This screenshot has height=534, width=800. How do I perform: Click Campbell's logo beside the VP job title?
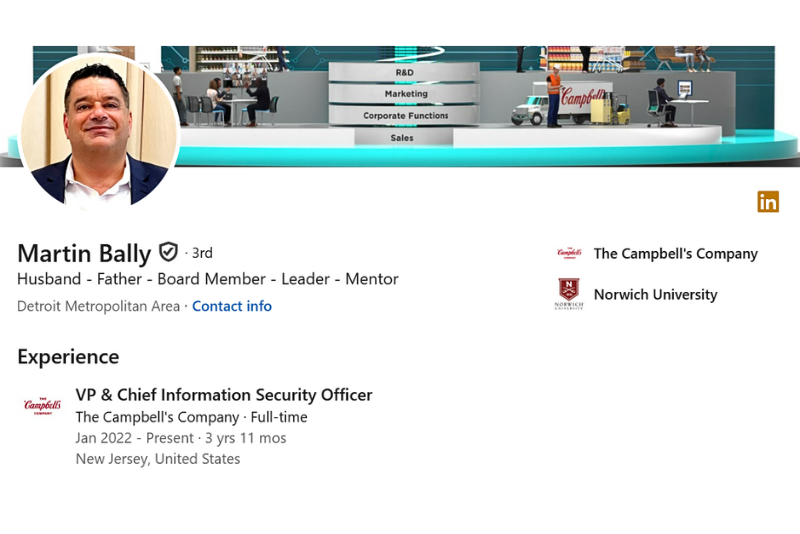[x=42, y=405]
